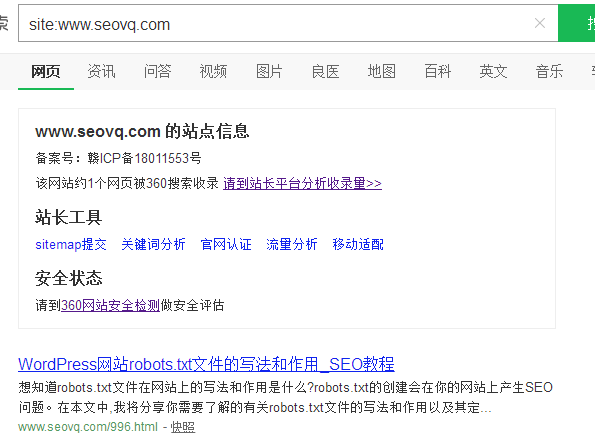Click the sitemap提交 link
The image size is (595, 446).
[x=71, y=244]
